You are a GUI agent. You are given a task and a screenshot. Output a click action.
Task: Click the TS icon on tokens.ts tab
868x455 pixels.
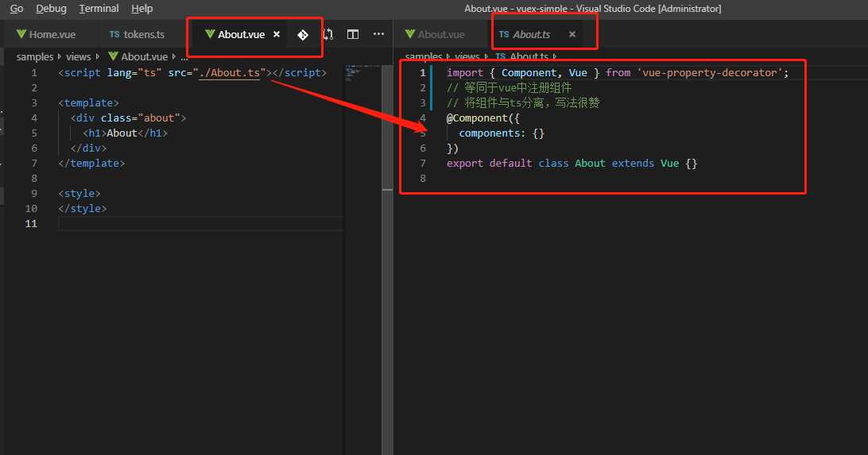[114, 34]
